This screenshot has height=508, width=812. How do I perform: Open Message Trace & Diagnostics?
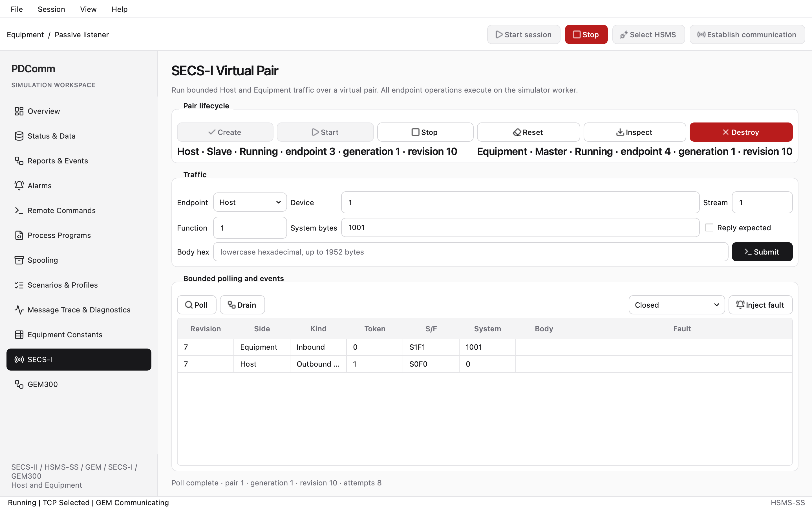tap(79, 310)
